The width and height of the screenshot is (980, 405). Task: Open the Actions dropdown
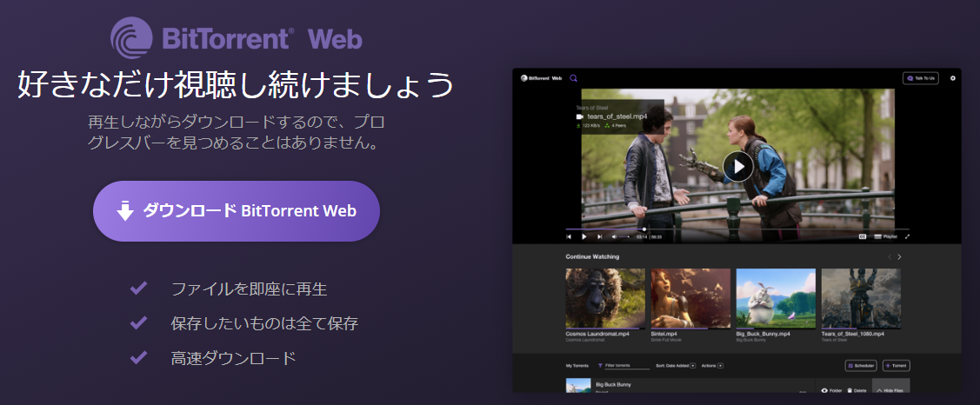(712, 366)
